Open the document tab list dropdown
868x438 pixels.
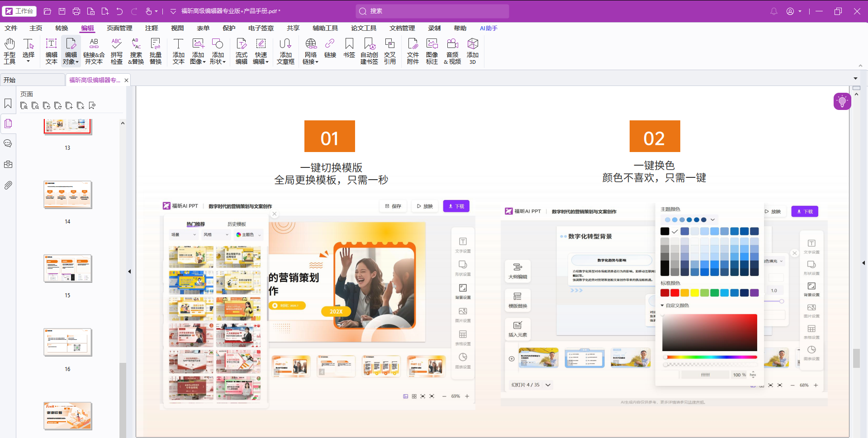click(x=855, y=79)
